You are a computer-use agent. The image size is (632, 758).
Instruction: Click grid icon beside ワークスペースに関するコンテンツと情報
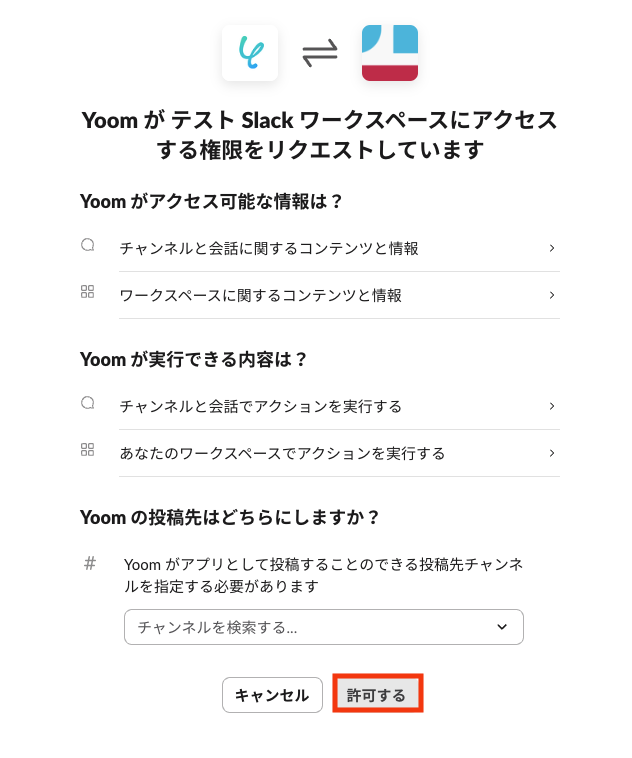click(88, 292)
